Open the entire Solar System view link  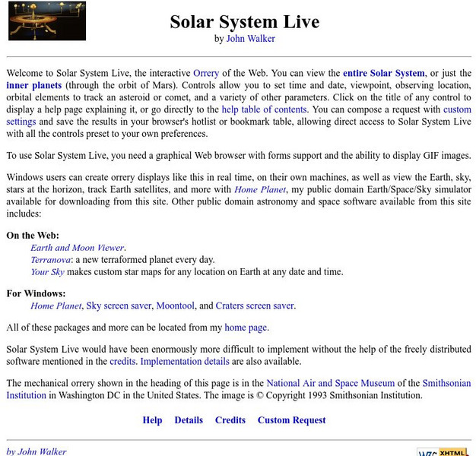tap(384, 74)
